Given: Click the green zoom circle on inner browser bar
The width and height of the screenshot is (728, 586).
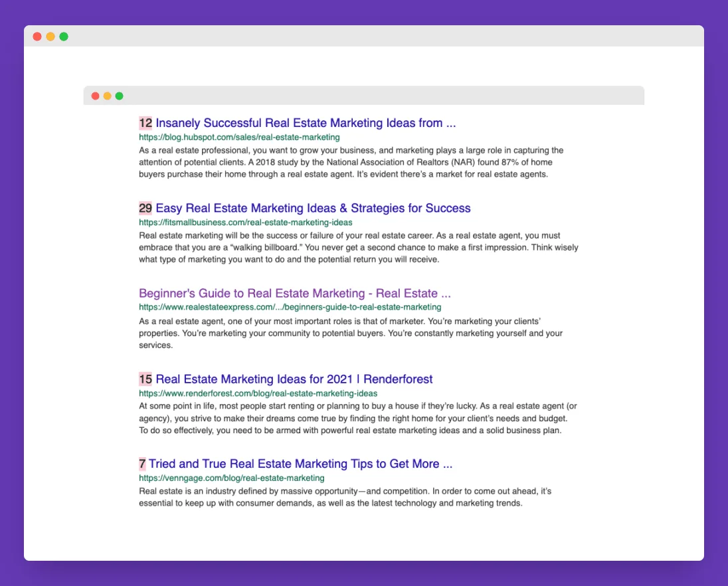Looking at the screenshot, I should (119, 96).
